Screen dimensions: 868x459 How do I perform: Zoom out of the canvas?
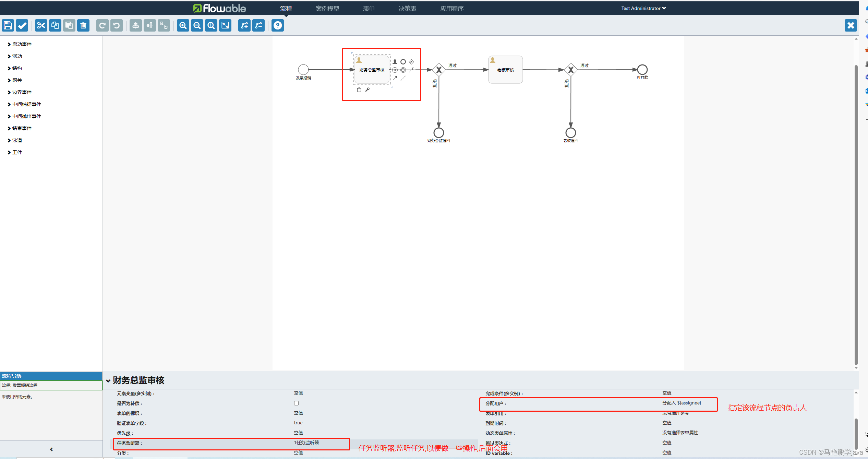click(197, 25)
